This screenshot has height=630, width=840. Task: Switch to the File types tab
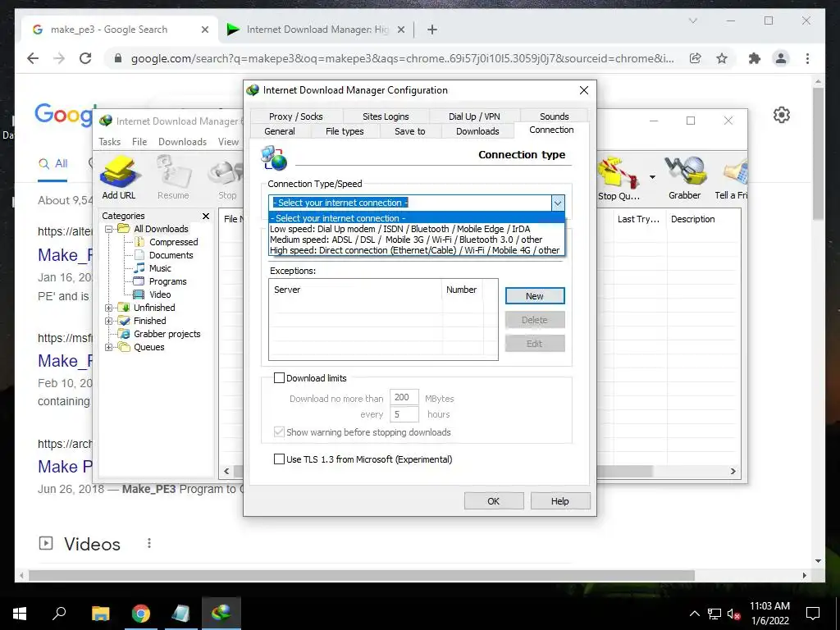tap(345, 131)
